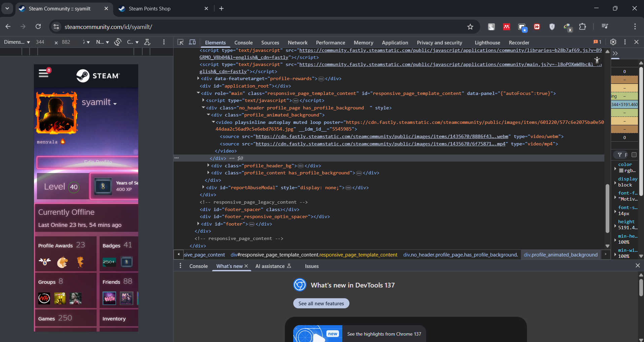This screenshot has height=342, width=644.
Task: Open DevTools settings gear
Action: tap(613, 42)
